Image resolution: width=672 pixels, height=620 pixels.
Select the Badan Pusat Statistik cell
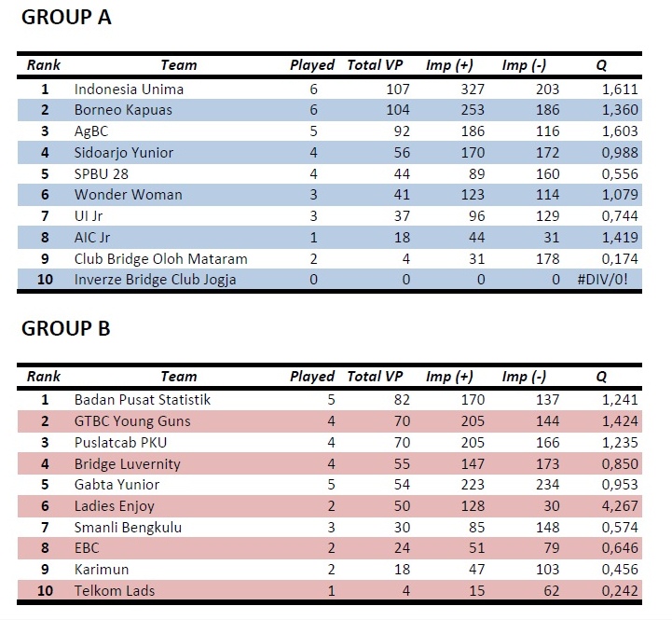coord(143,400)
